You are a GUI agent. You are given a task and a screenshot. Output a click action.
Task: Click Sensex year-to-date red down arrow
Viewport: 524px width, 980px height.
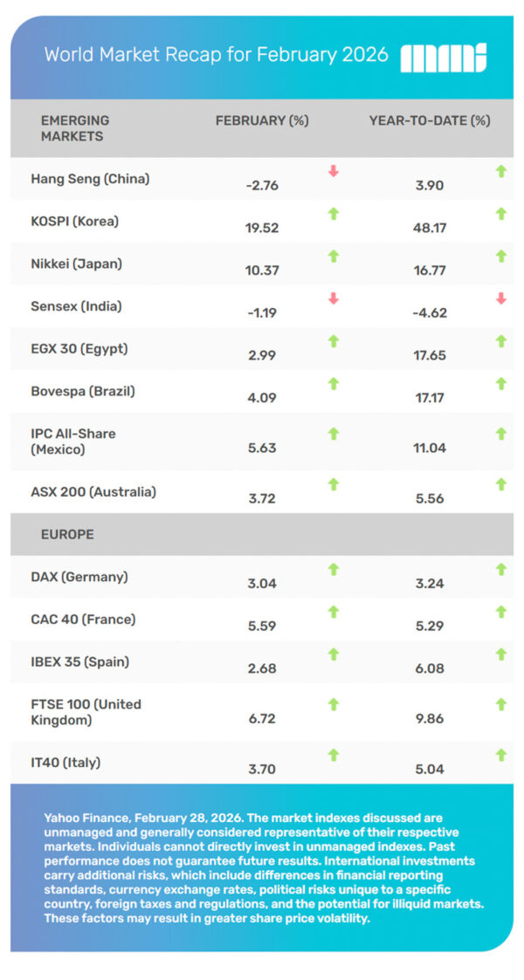[500, 298]
